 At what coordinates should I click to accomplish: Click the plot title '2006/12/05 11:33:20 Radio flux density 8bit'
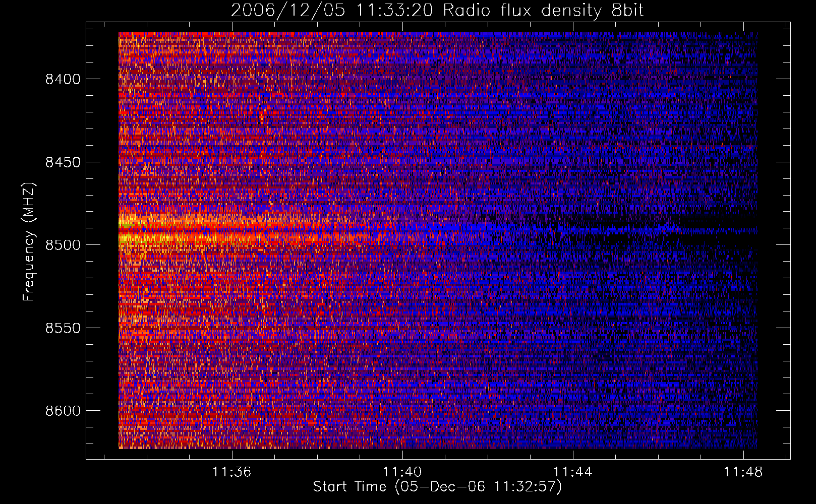pos(438,10)
